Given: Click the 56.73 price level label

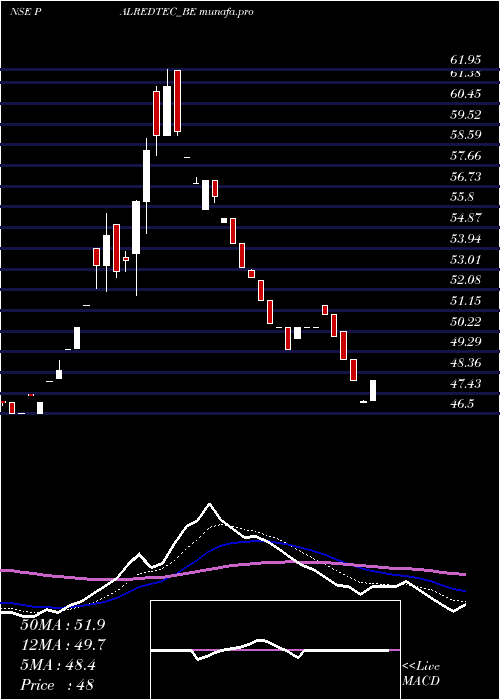Looking at the screenshot, I should coord(465,177).
